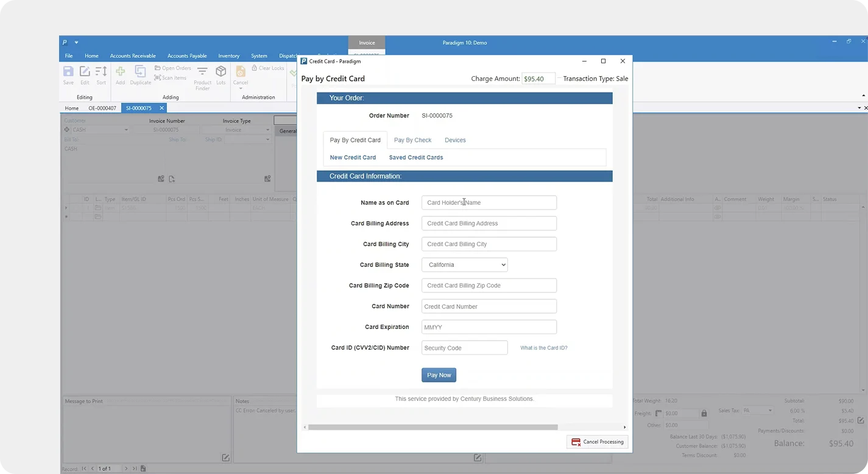
Task: Open the quick access toolbar dropdown arrow
Action: pyautogui.click(x=76, y=43)
